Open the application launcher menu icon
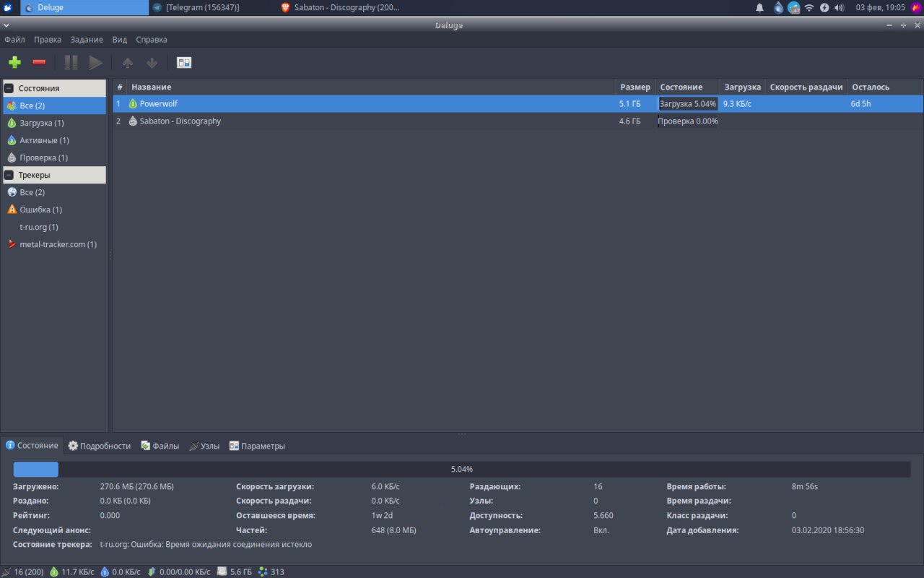This screenshot has height=578, width=924. pyautogui.click(x=6, y=7)
